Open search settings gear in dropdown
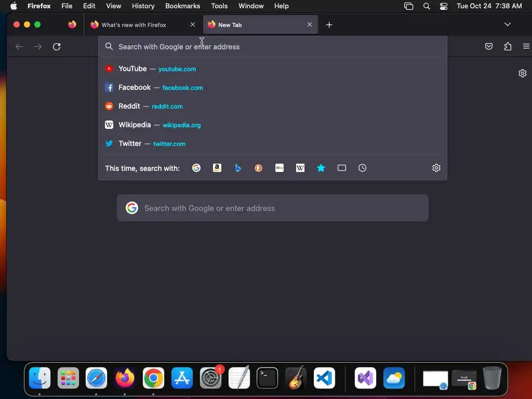The height and width of the screenshot is (399, 532). (436, 168)
